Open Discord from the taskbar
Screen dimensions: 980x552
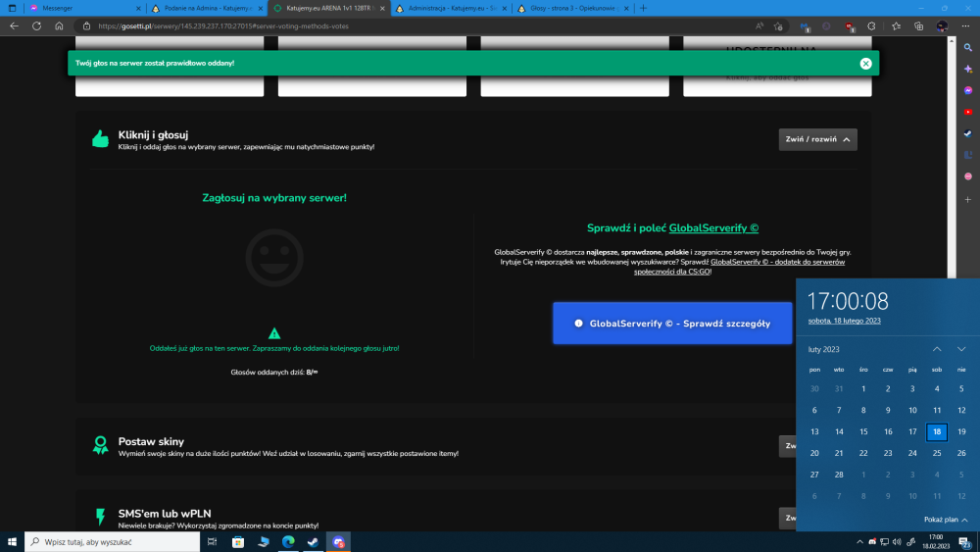click(338, 542)
